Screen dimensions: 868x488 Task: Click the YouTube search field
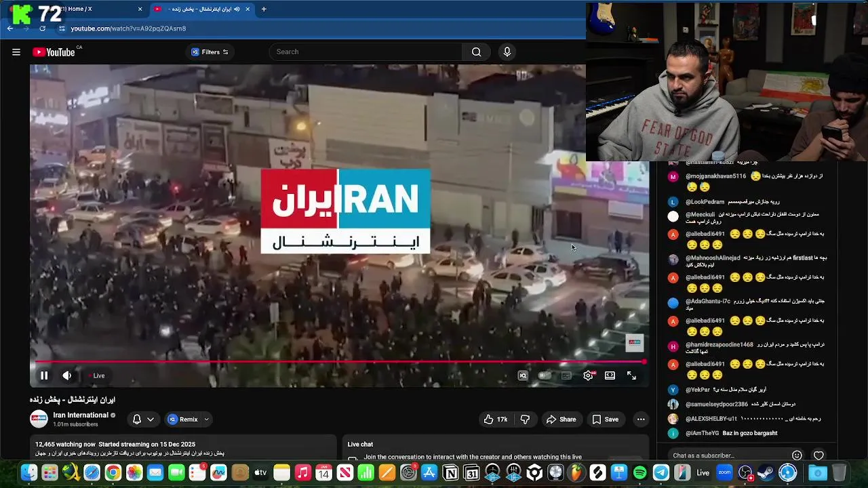tap(366, 52)
